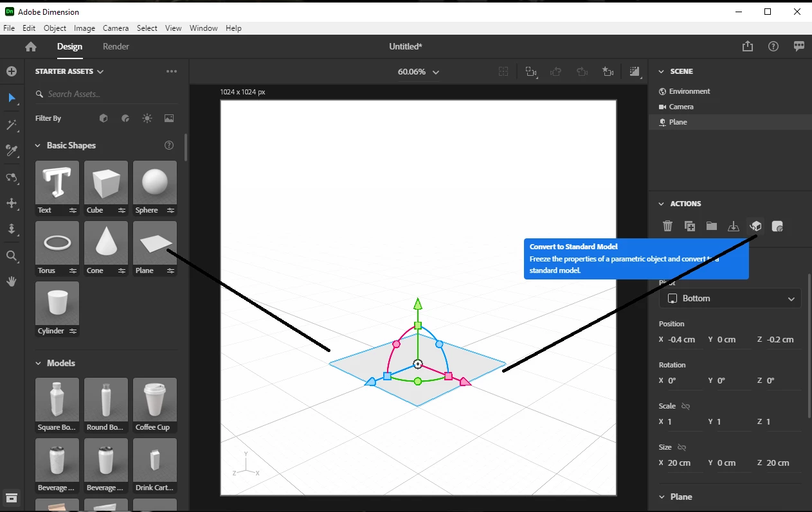Select the Pan camera tool
This screenshot has height=512, width=812.
[x=12, y=203]
